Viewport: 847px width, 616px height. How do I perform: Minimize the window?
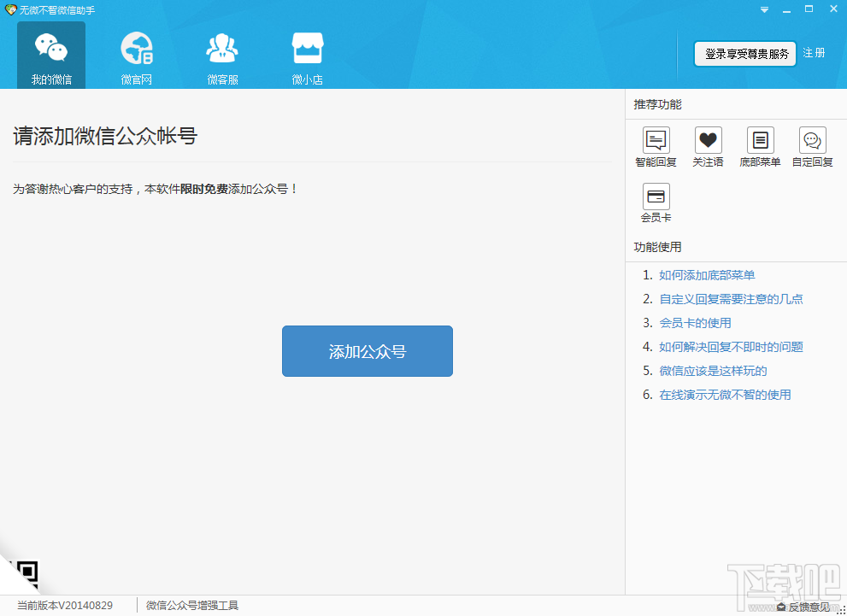[x=787, y=9]
